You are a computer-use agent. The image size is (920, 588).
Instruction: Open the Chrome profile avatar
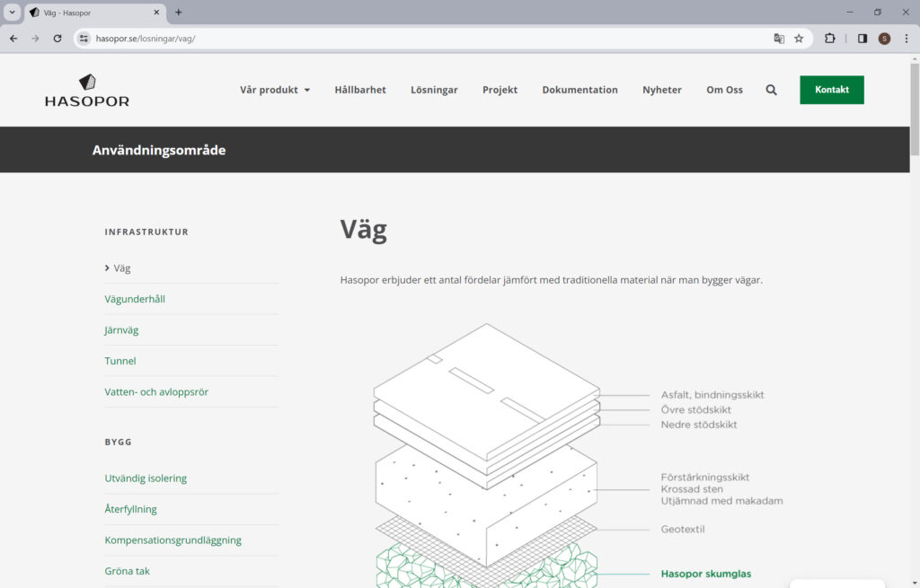coord(884,39)
